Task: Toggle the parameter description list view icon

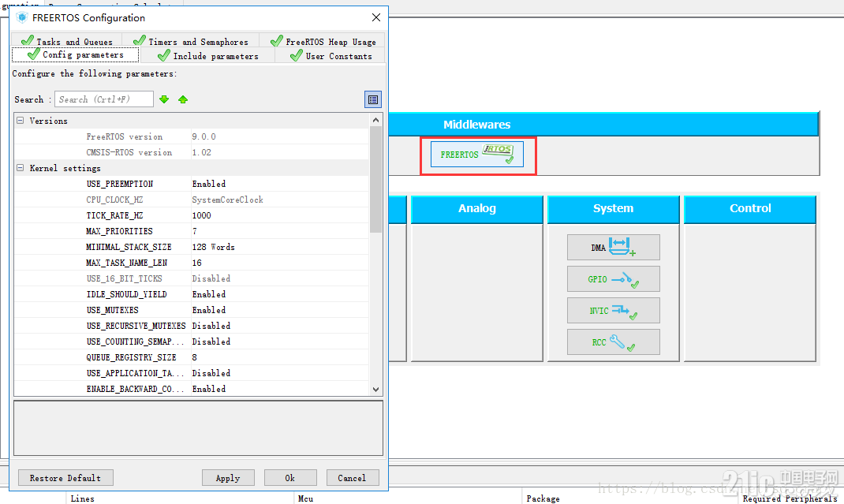Action: 373,99
